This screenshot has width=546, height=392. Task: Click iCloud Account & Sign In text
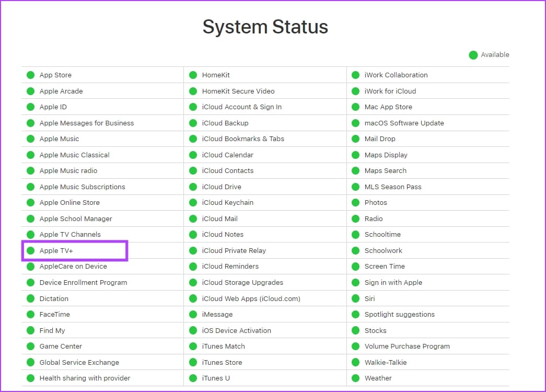point(242,107)
